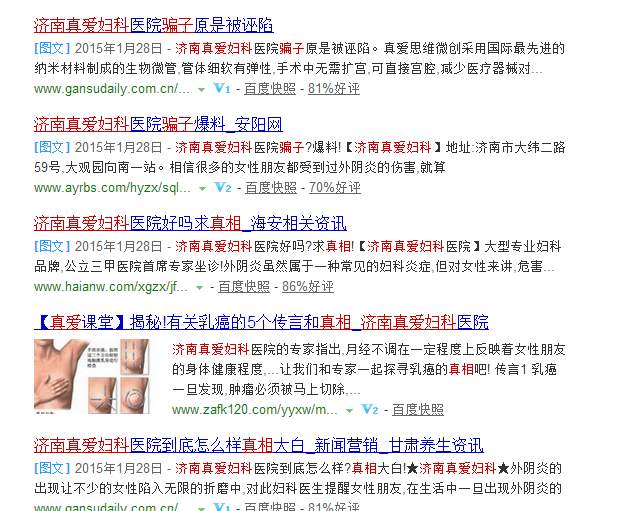Open the title 济南真爱妇科医院到底怎么样真相大白
619x511 pixels.
coord(259,445)
